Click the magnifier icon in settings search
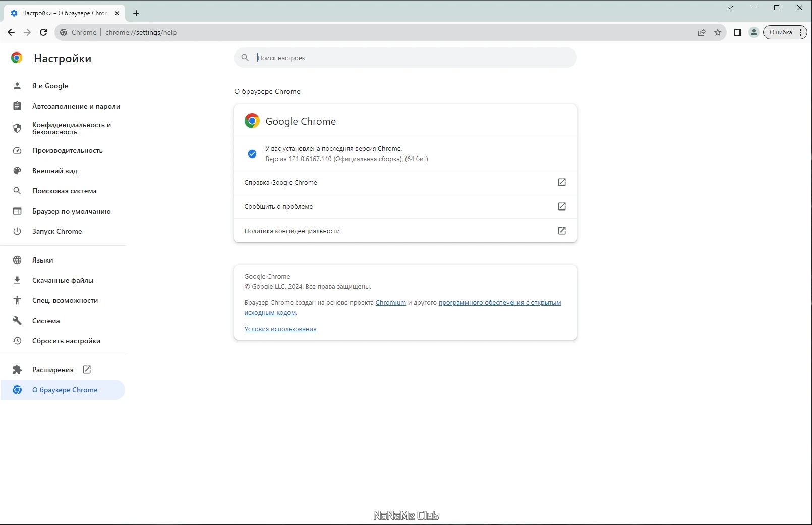The height and width of the screenshot is (525, 812). tap(245, 58)
